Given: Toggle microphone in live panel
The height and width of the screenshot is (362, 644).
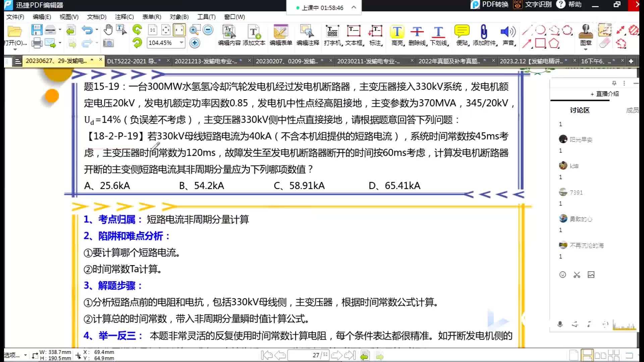Looking at the screenshot, I should [x=560, y=324].
